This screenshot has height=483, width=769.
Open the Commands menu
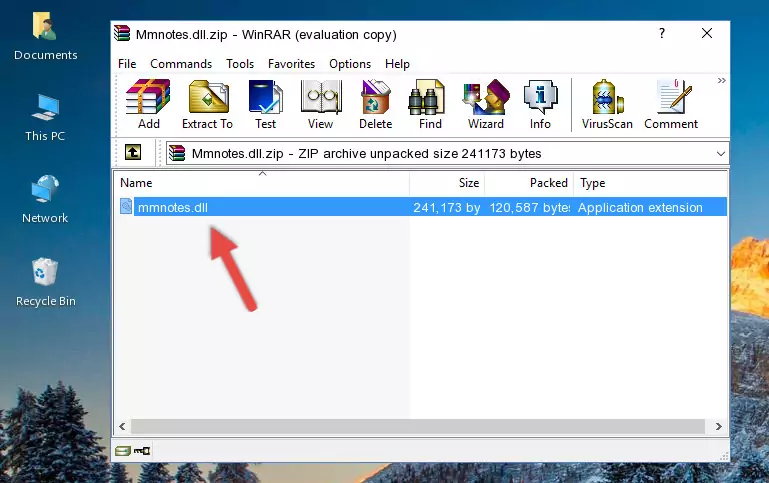point(181,64)
